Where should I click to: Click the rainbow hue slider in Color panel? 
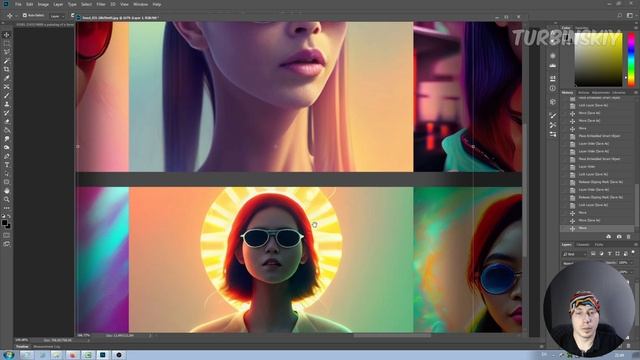(x=631, y=60)
